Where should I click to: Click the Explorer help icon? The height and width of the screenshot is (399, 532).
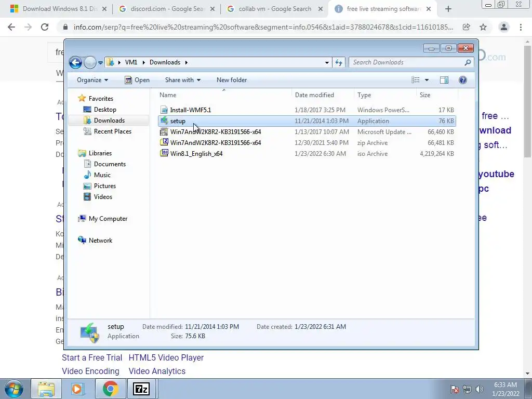click(463, 80)
